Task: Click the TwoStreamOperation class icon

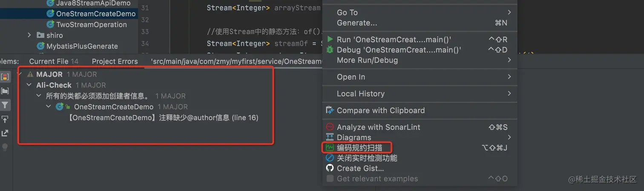Action: click(51, 24)
